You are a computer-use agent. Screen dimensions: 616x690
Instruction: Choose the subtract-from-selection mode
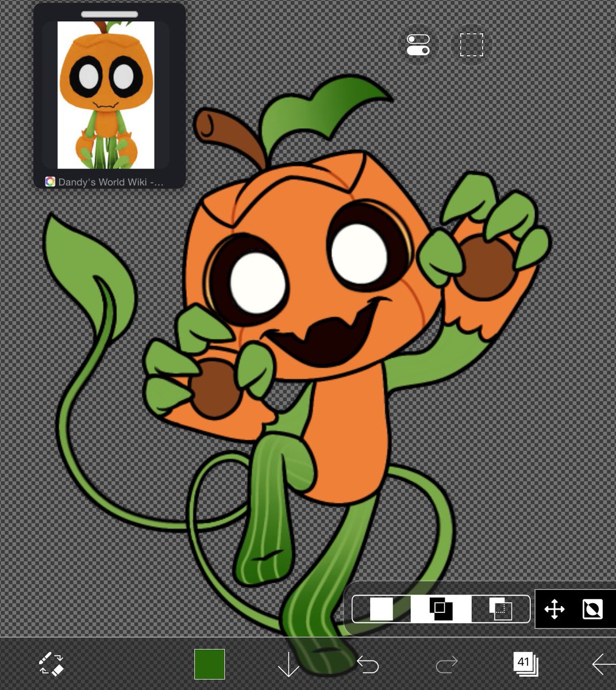point(500,609)
